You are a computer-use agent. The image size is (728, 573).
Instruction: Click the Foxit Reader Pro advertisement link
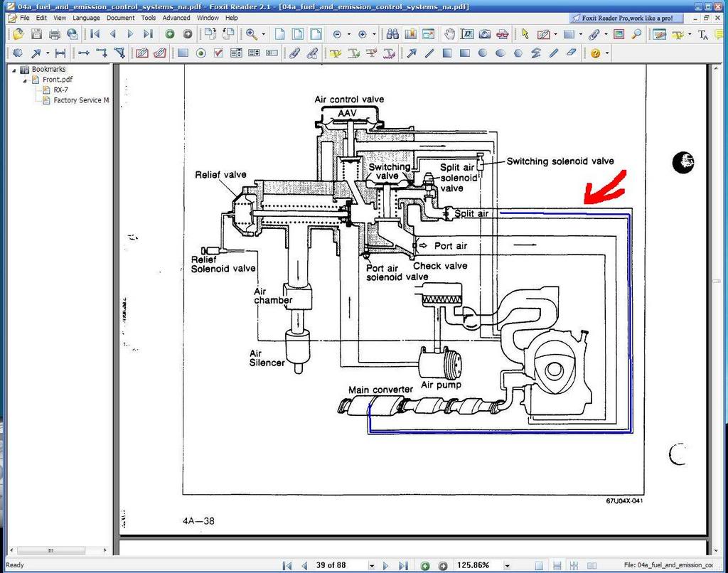coord(622,18)
